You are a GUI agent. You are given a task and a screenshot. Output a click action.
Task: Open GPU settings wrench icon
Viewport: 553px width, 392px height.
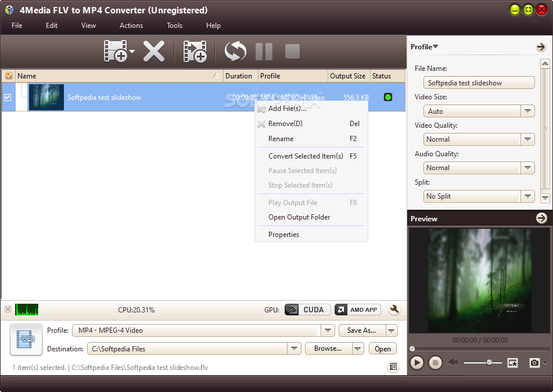click(x=394, y=309)
